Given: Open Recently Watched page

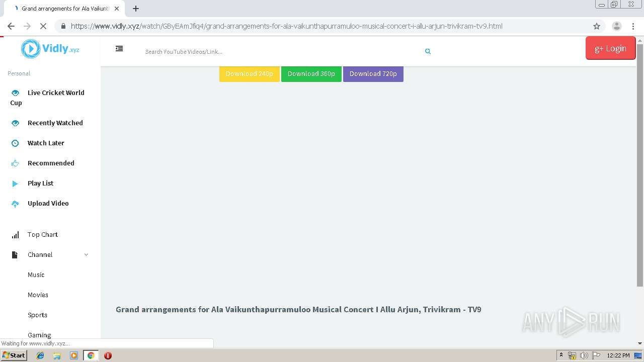Looking at the screenshot, I should (55, 123).
